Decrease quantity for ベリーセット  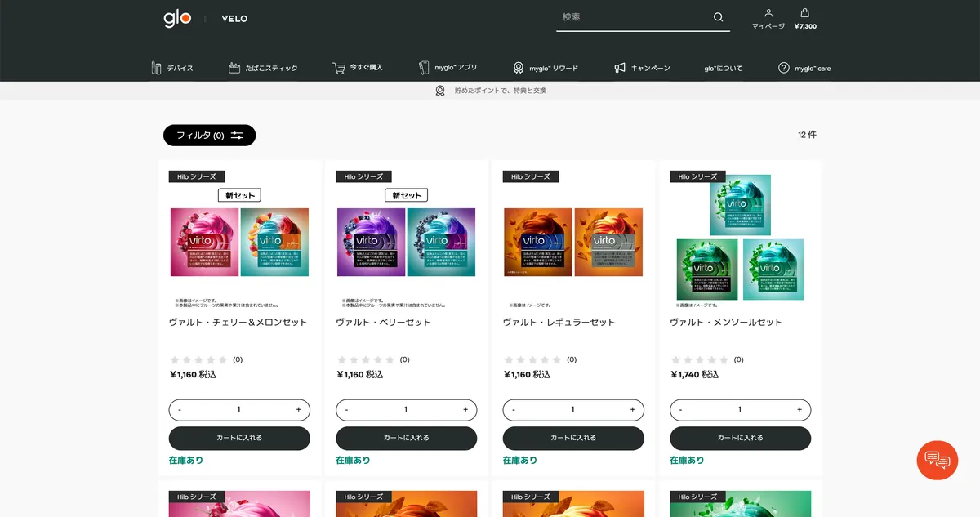point(347,410)
